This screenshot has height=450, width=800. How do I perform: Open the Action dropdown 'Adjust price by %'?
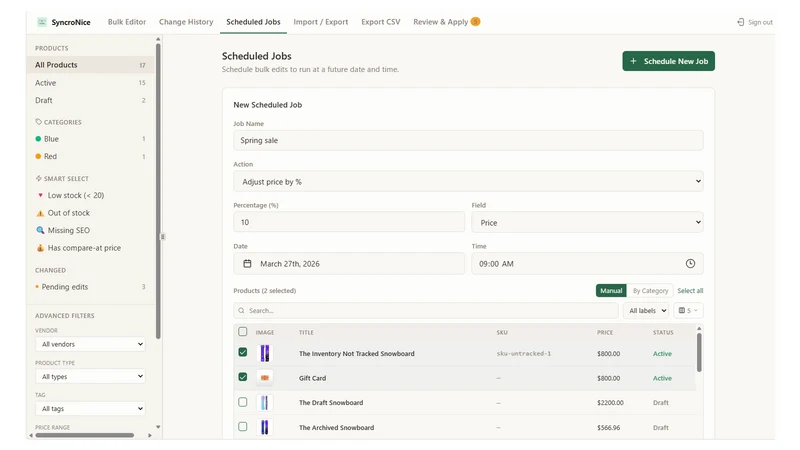tap(468, 182)
